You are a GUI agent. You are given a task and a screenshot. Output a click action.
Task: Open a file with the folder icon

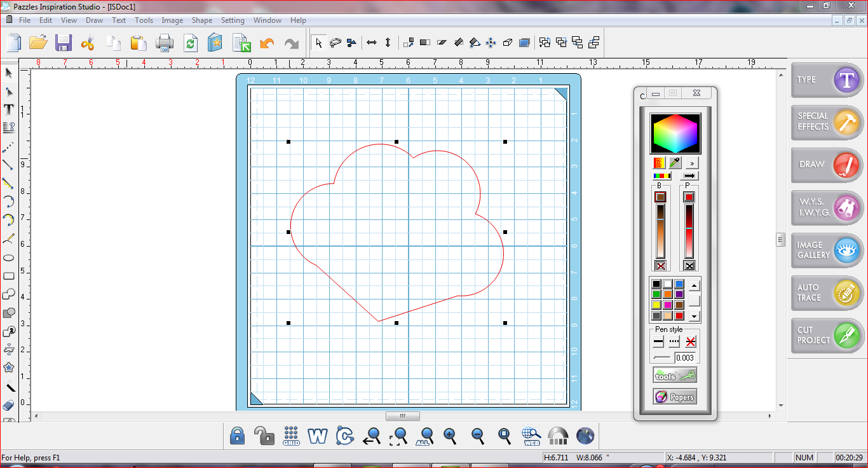click(x=38, y=43)
